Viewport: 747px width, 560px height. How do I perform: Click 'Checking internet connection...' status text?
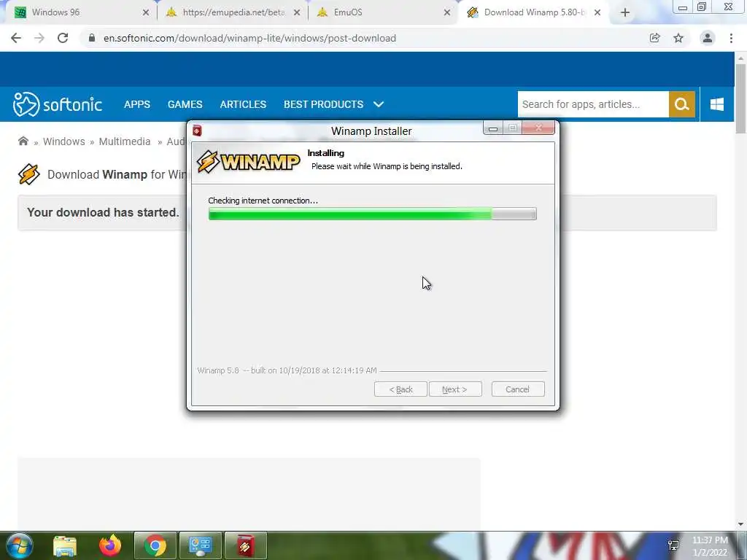(263, 201)
